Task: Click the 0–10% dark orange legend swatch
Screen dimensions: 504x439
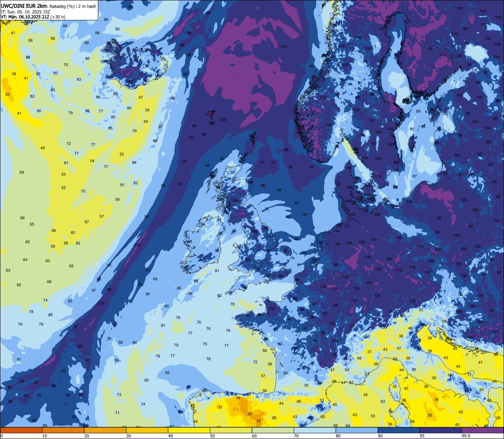Action: pyautogui.click(x=21, y=430)
